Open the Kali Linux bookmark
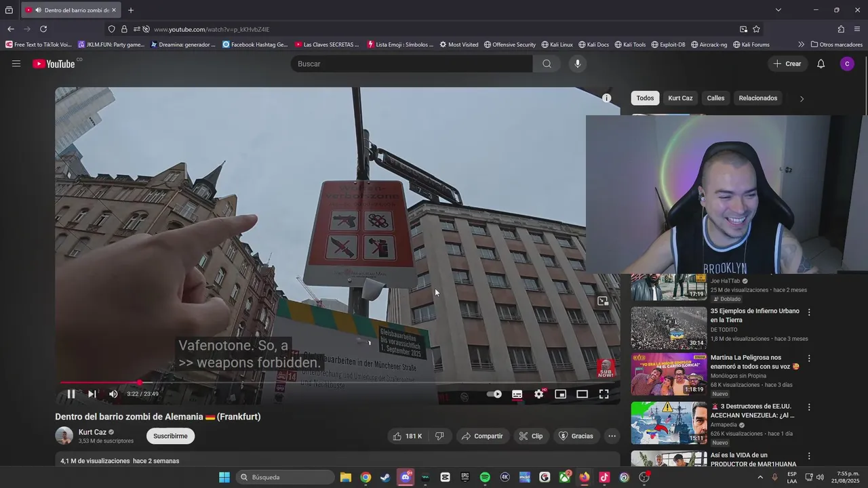This screenshot has height=488, width=868. tap(557, 45)
